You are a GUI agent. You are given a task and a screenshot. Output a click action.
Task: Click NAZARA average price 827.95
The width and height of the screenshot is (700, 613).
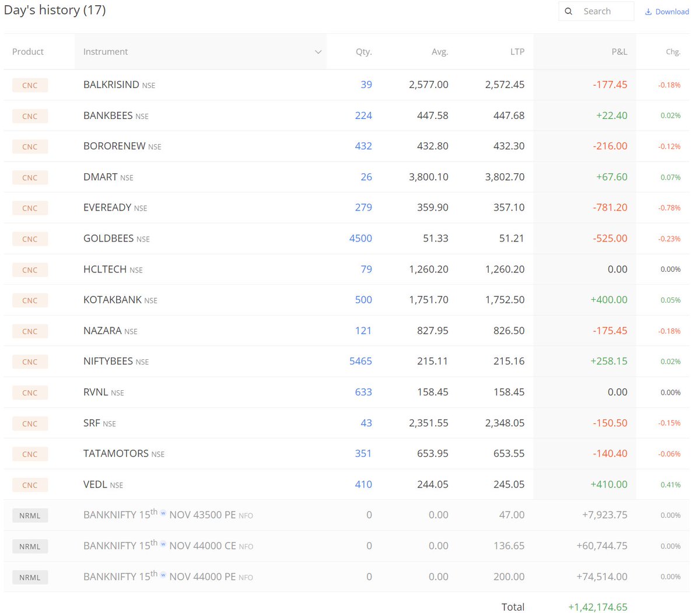433,331
